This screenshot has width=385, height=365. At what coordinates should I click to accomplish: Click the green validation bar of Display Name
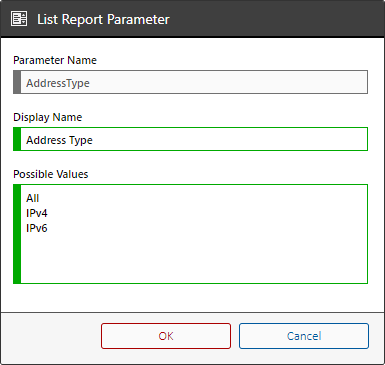(x=17, y=139)
